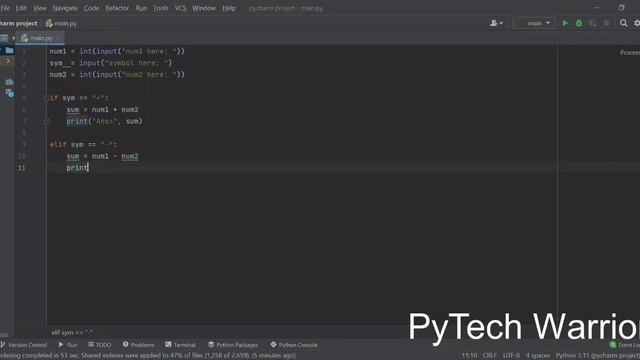Open the Edit menu
Viewport: 640px width, 360px height.
coord(21,8)
